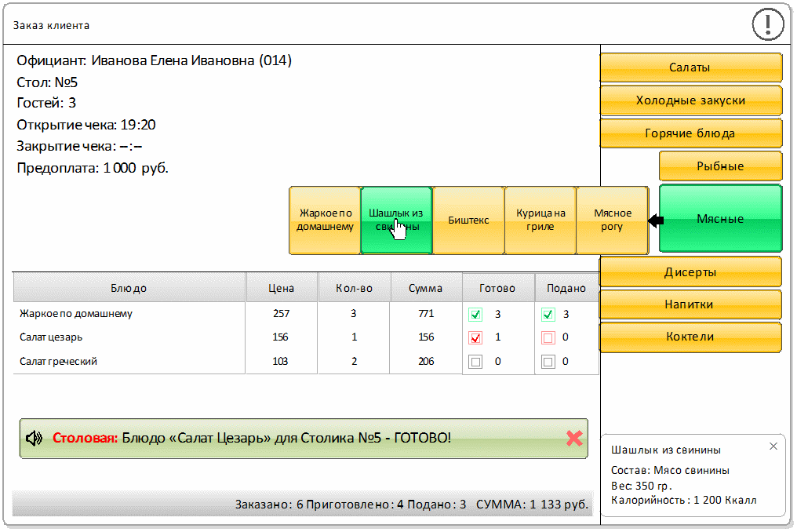Add Мясное рагу dish
The width and height of the screenshot is (797, 532).
612,220
